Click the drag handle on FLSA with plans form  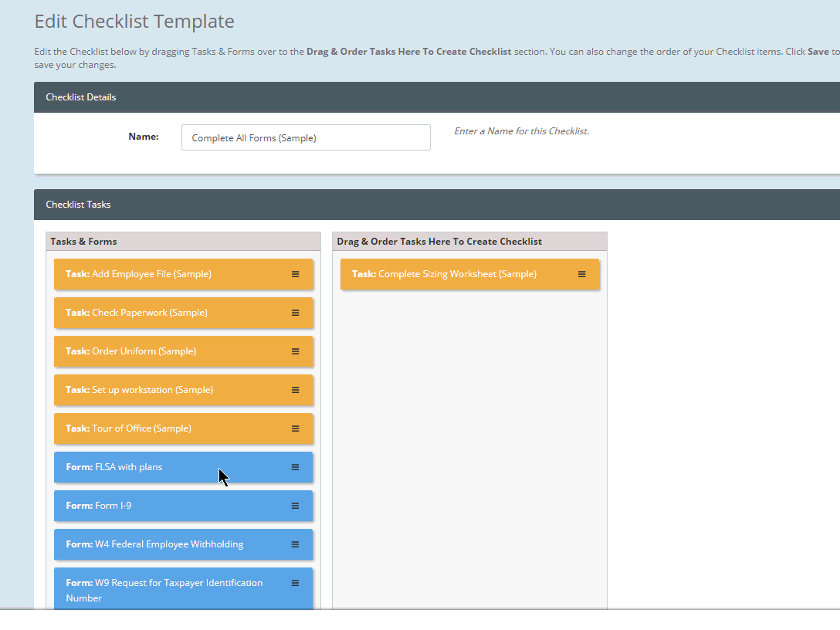pos(295,467)
